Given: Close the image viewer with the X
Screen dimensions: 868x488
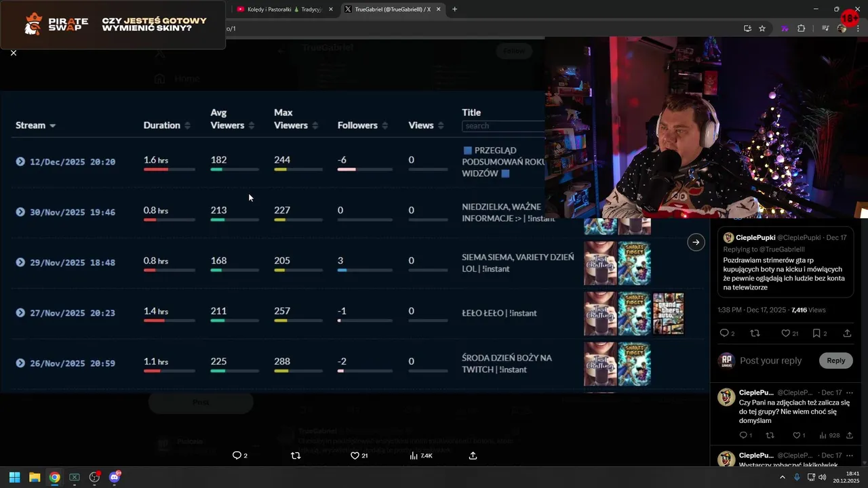Looking at the screenshot, I should [x=14, y=53].
